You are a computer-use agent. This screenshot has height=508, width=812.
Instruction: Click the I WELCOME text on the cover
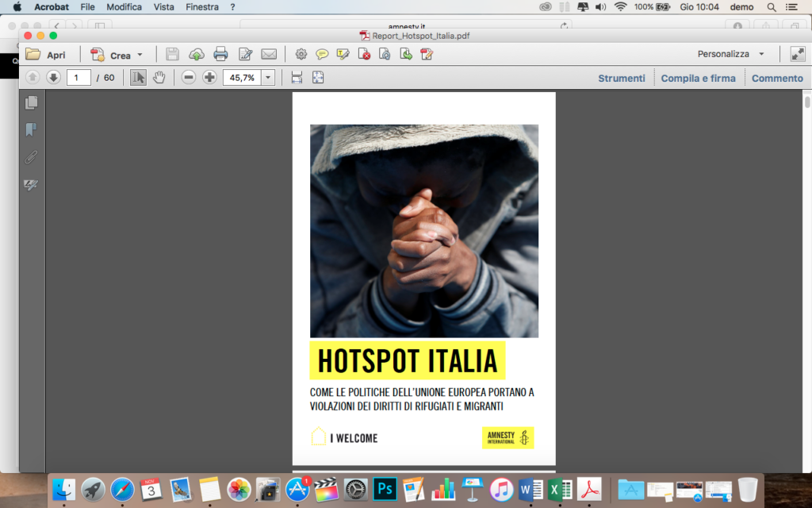pyautogui.click(x=354, y=438)
